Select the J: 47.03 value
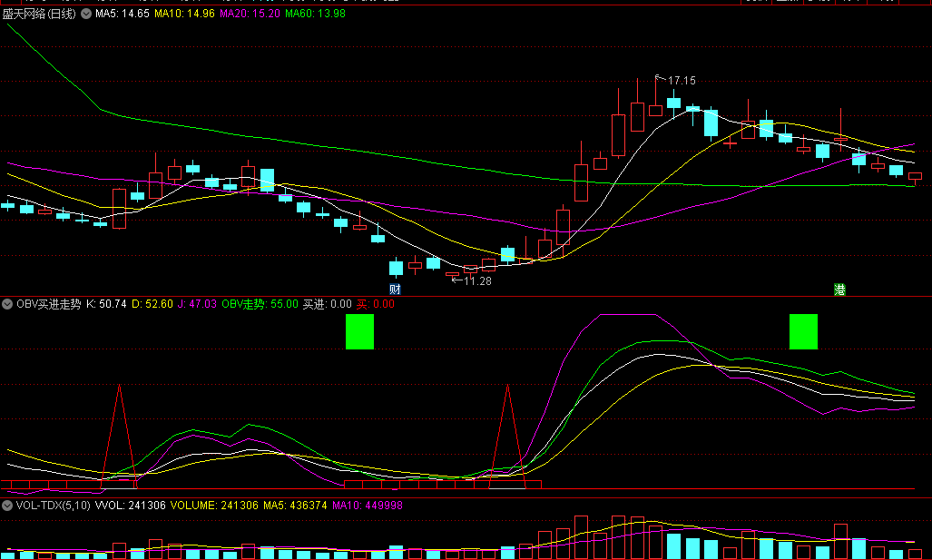Screen dimensions: 932x560 (x=197, y=304)
